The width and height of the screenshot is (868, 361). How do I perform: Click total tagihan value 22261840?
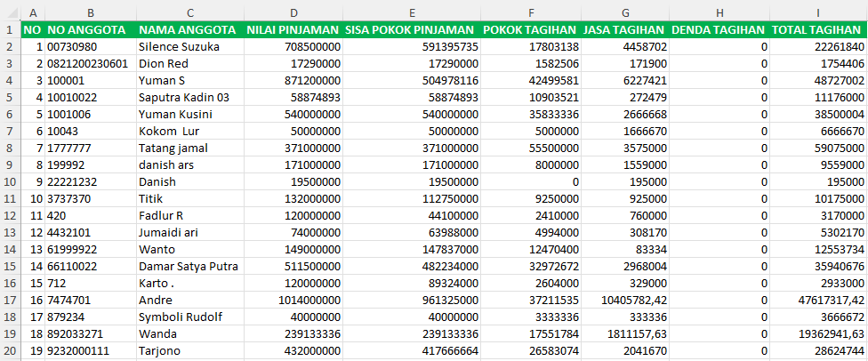[x=818, y=46]
